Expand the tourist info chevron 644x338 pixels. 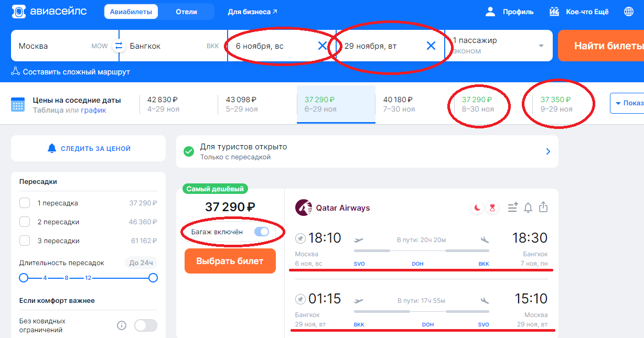pyautogui.click(x=548, y=151)
